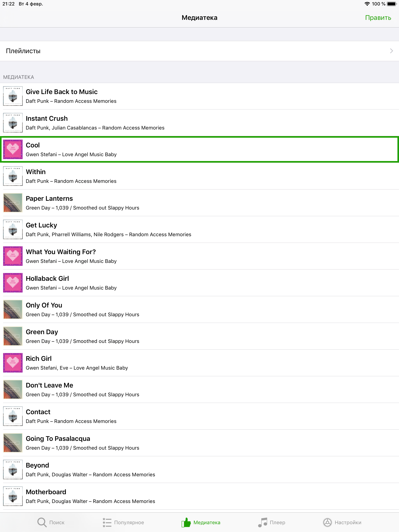Tap album art for Going To Pasalacqua
This screenshot has height=532, width=399.
[x=13, y=443]
